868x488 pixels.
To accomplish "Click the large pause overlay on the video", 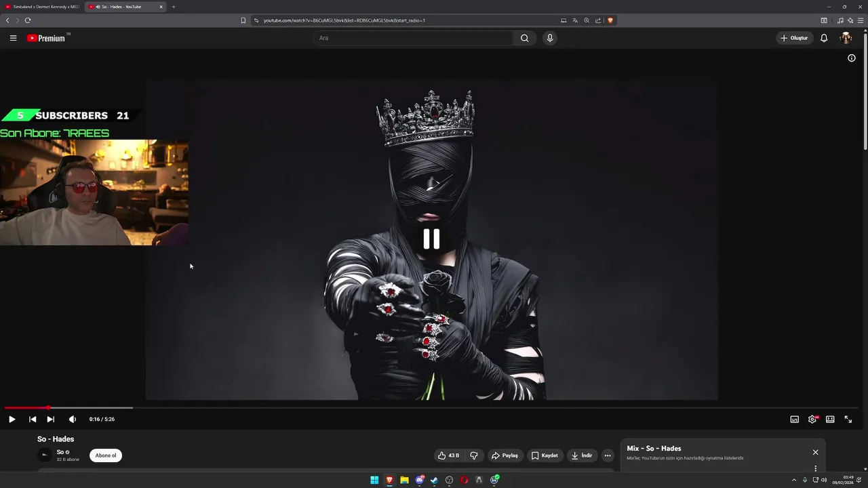I will tap(431, 239).
